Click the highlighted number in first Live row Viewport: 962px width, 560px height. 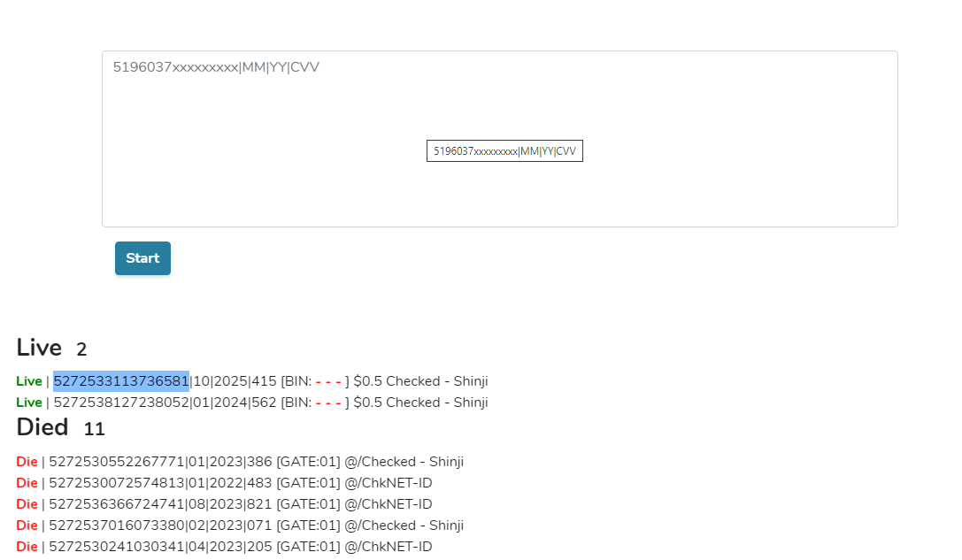(121, 381)
